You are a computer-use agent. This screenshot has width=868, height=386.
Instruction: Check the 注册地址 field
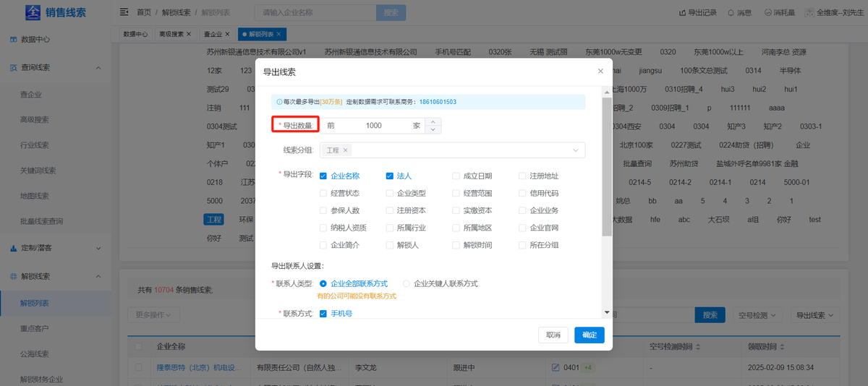[x=522, y=176]
